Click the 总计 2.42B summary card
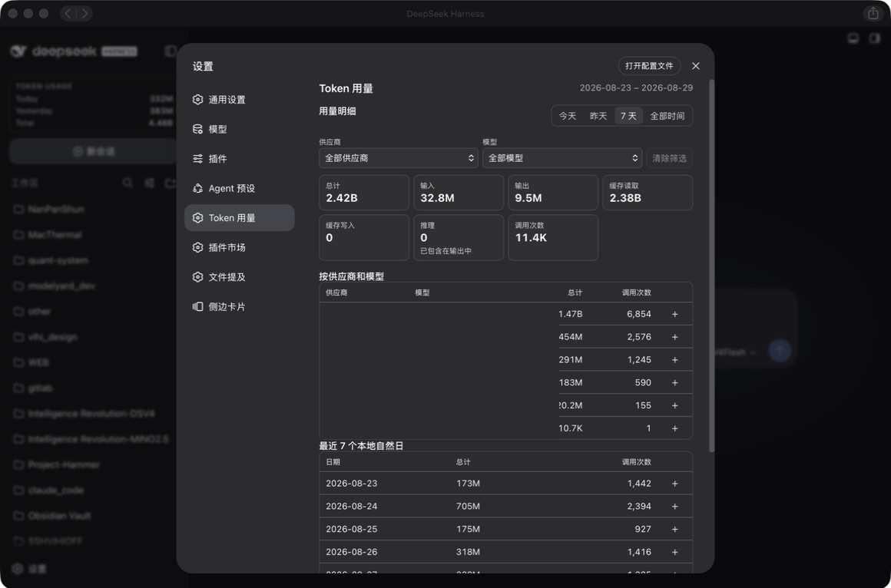Image resolution: width=891 pixels, height=588 pixels. click(x=364, y=193)
